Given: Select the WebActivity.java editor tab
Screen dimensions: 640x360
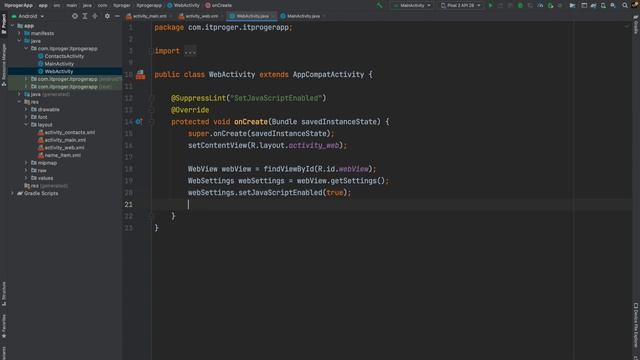Looking at the screenshot, I should [x=252, y=16].
